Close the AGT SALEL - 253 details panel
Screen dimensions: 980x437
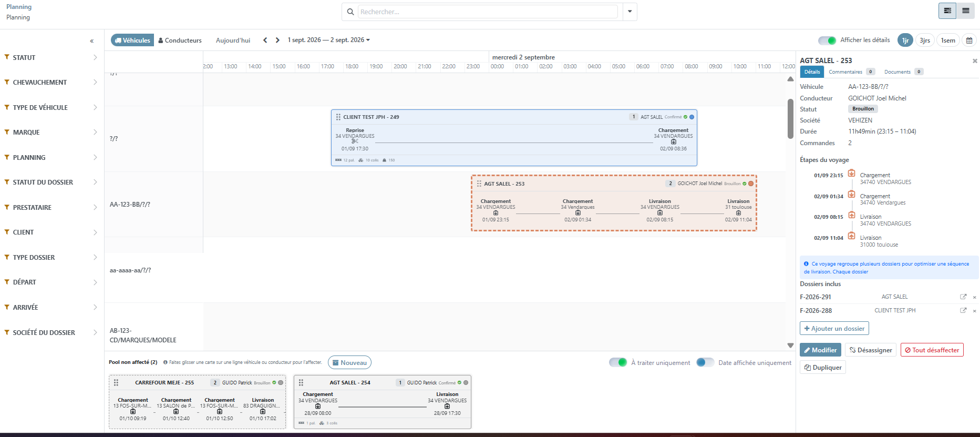point(975,61)
